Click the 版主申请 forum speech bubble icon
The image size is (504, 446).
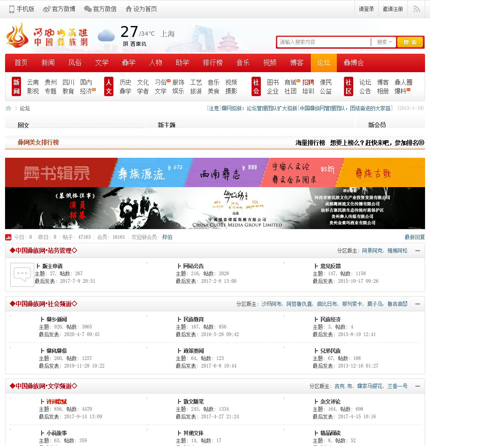pos(22,274)
